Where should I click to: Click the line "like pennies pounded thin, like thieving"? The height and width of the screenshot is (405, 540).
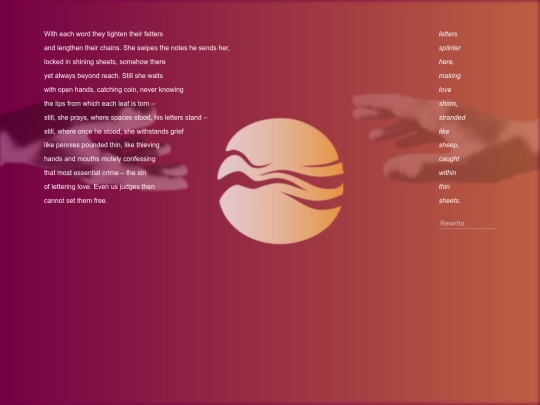(x=102, y=145)
